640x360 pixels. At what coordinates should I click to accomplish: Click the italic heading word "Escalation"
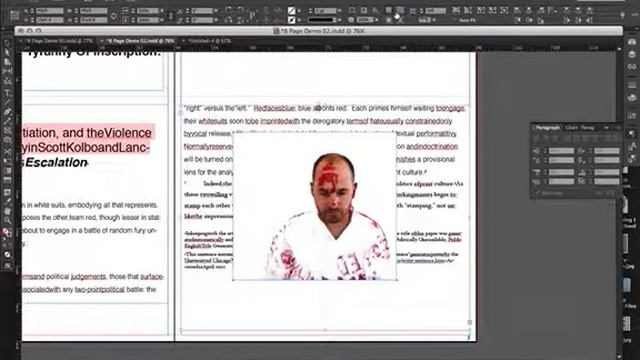click(x=56, y=162)
